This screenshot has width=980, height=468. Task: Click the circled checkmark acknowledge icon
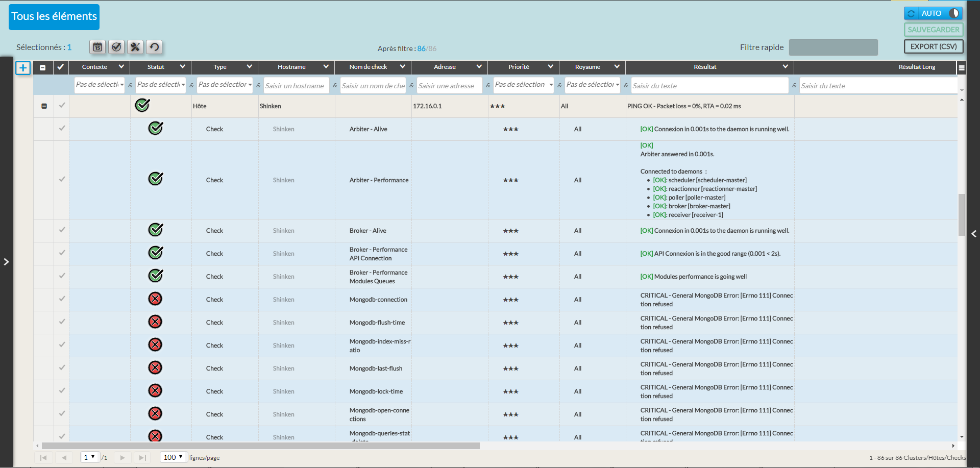[x=116, y=47]
